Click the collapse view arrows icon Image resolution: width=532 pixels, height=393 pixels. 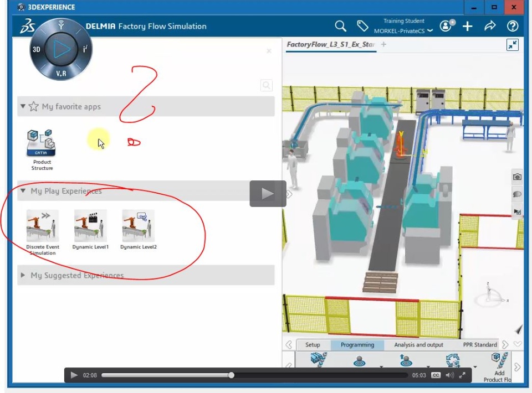[x=513, y=44]
